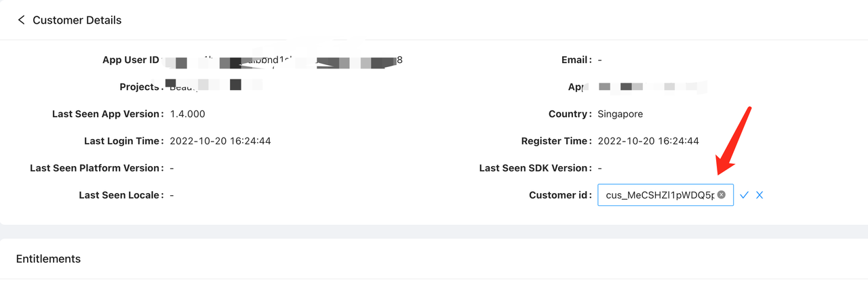Screen dimensions: 868x290
Task: Click the App User ID label
Action: 130,60
